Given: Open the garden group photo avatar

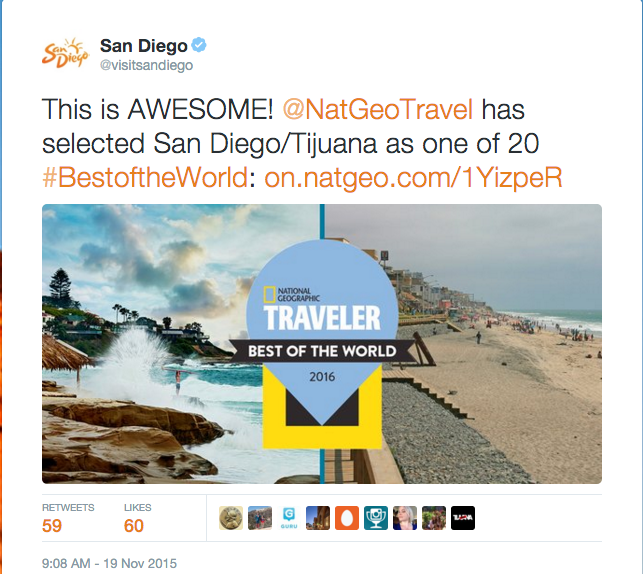Looking at the screenshot, I should coord(434,518).
